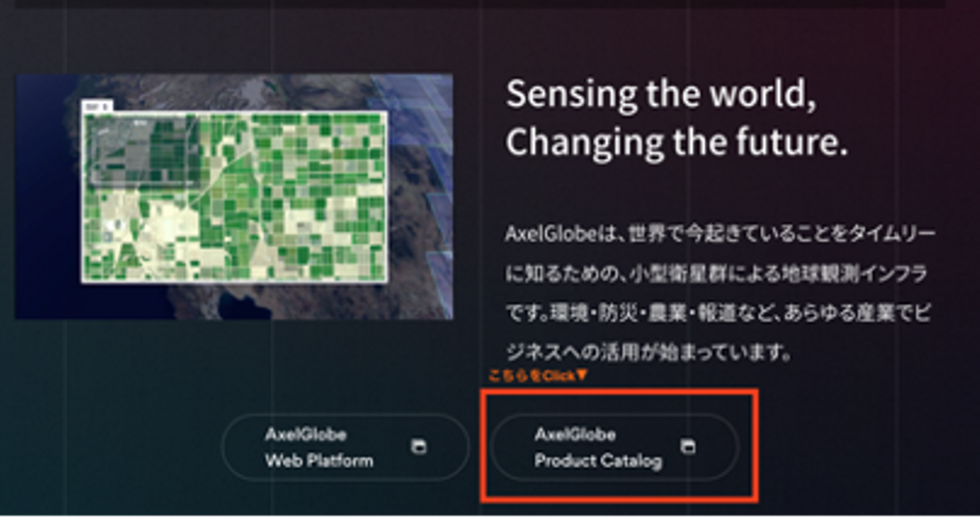Click the new-window icon beside Product Catalog
Viewport: 980px width, 519px height.
pos(688,447)
